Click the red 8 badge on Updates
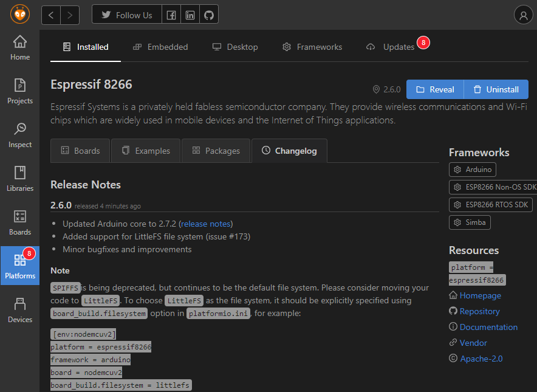537x392 pixels. (423, 43)
